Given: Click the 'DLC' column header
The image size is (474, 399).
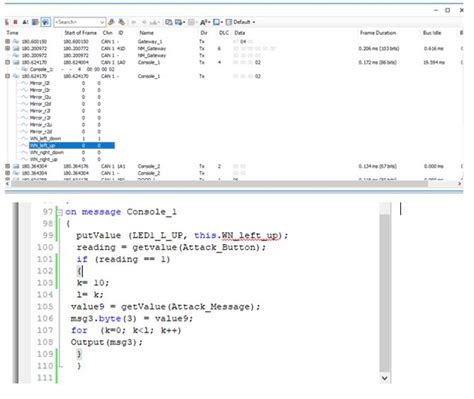Looking at the screenshot, I should tap(224, 33).
